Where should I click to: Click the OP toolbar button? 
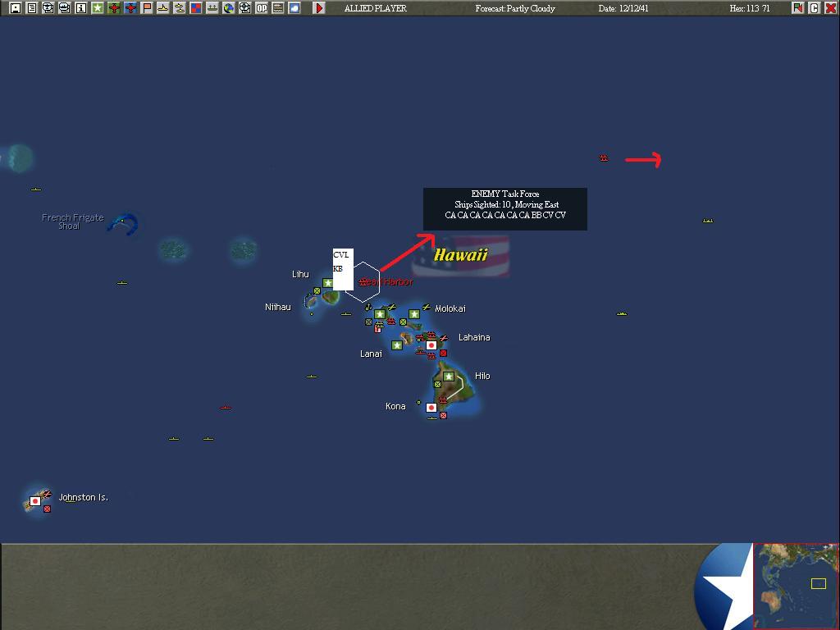(262, 8)
